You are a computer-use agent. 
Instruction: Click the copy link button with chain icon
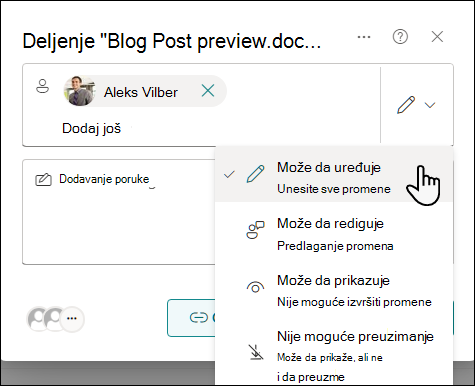[191, 318]
